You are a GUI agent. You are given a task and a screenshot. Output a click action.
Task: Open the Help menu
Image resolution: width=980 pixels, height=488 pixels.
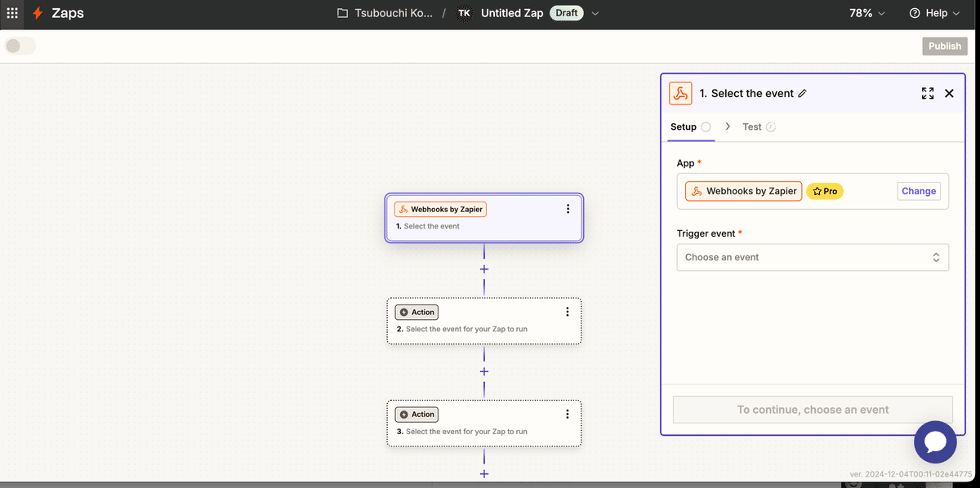(x=934, y=13)
